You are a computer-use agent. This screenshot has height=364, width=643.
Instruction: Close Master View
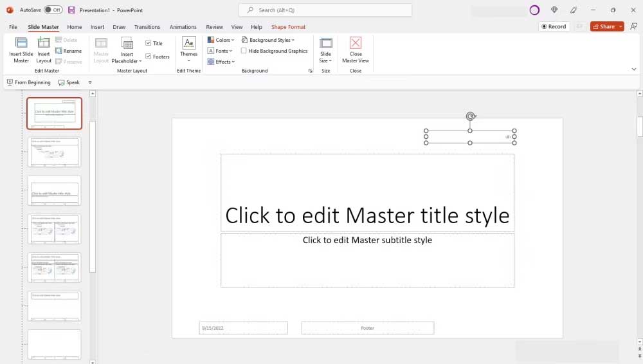356,50
